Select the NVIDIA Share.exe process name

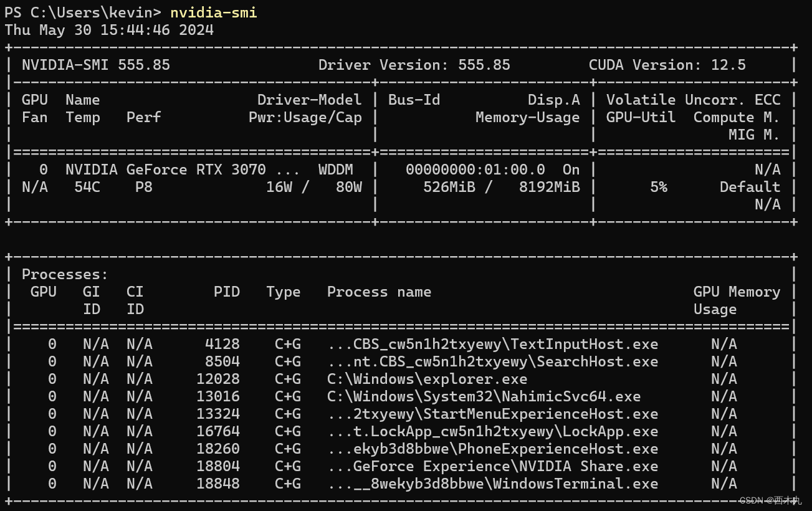coord(492,466)
